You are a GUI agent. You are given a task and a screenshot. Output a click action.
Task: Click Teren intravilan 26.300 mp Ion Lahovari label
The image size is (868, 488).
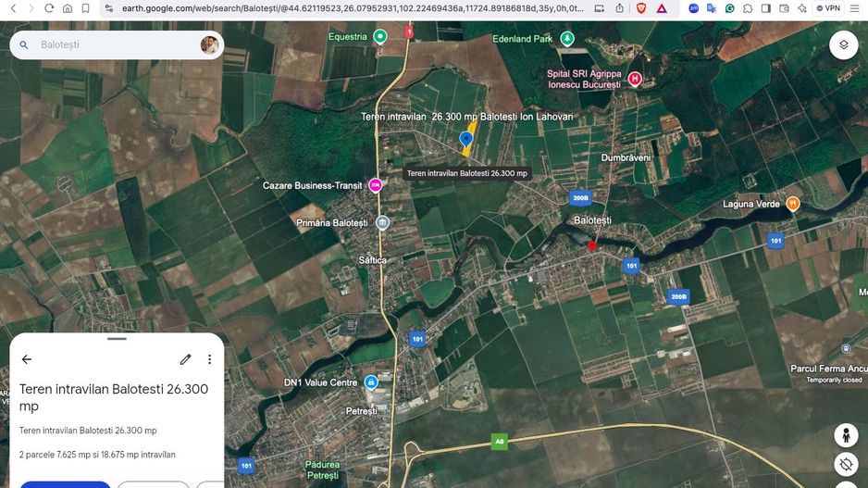point(466,117)
